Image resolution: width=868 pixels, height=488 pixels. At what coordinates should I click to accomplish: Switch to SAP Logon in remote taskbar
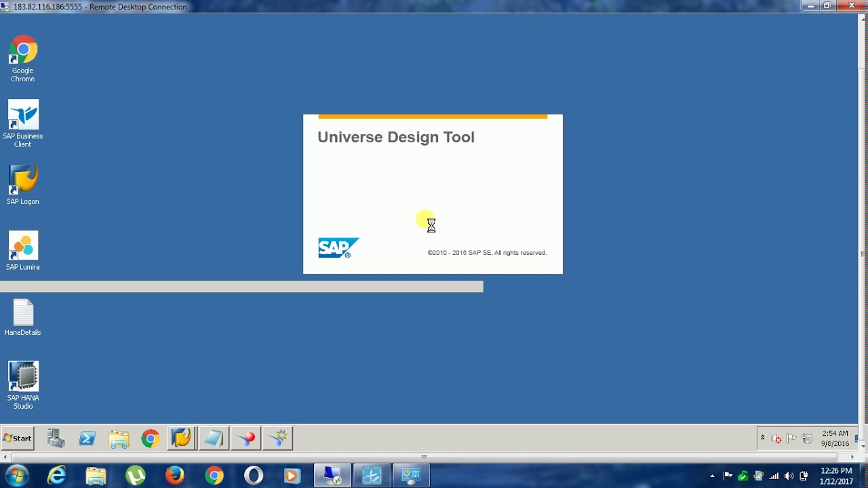(x=181, y=439)
